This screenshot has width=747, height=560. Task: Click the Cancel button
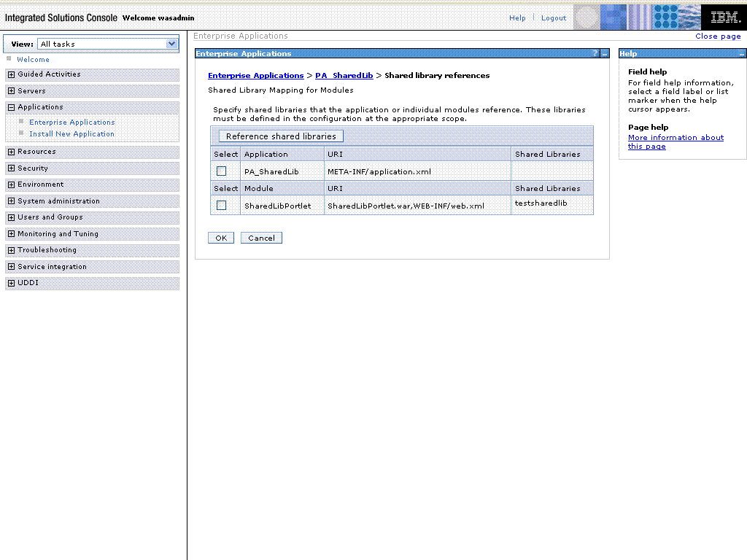(x=262, y=238)
